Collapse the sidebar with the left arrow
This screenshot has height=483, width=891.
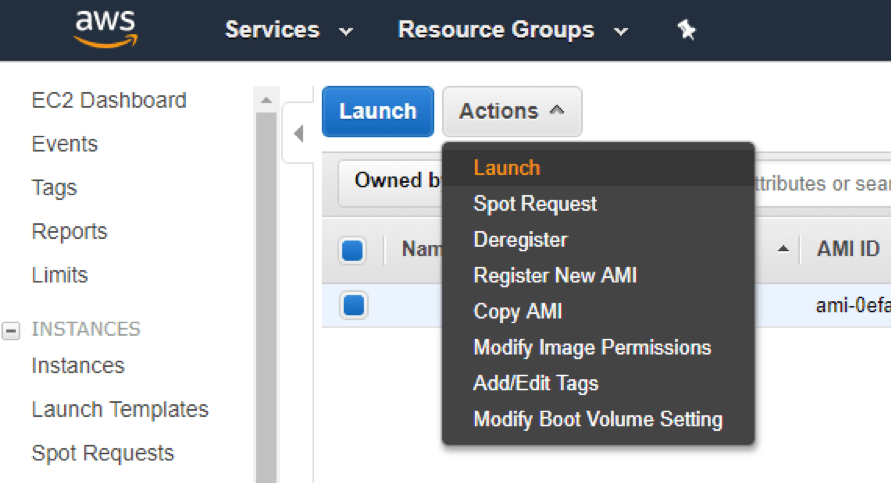tap(298, 134)
